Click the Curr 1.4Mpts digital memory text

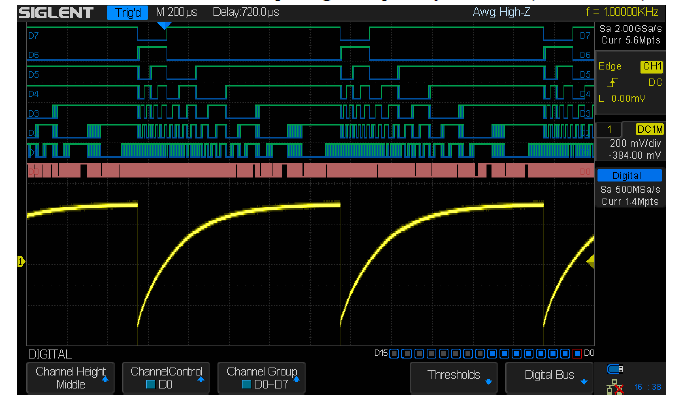pos(630,201)
